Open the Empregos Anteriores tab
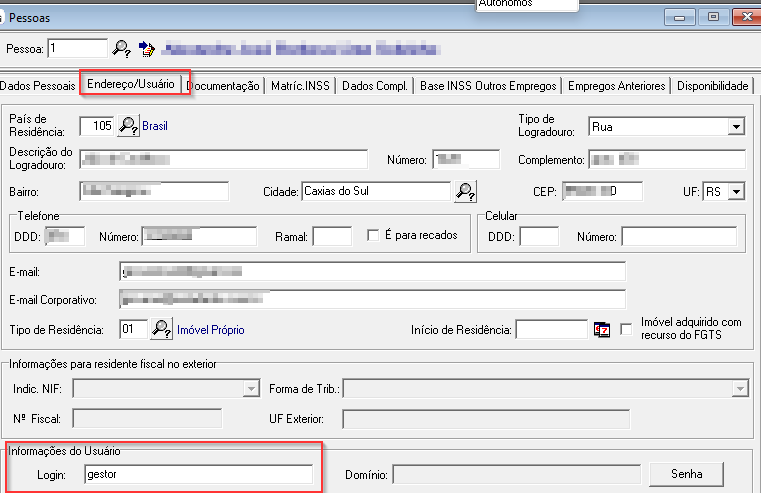 (616, 87)
